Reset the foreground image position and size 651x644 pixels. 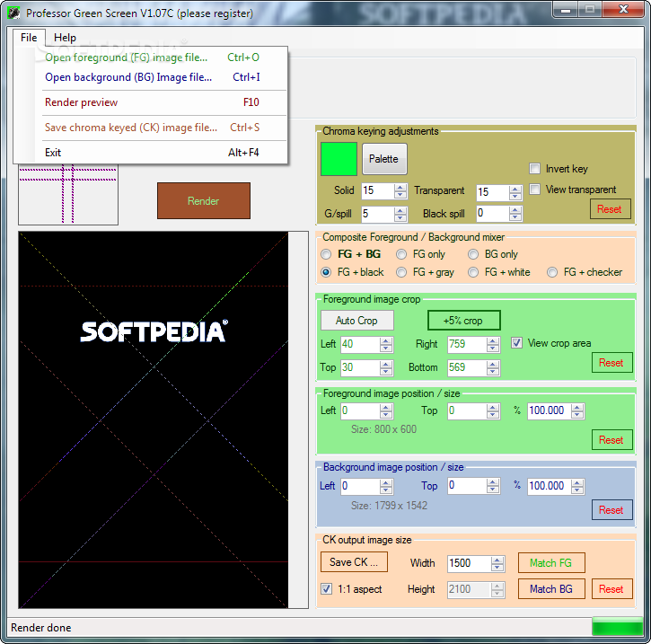[x=612, y=440]
